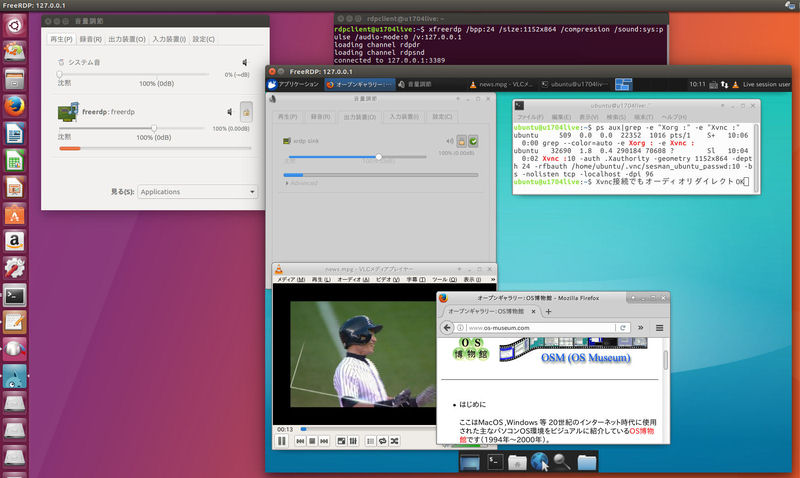
Task: Click network arrows icon in remote panel
Action: tap(724, 85)
